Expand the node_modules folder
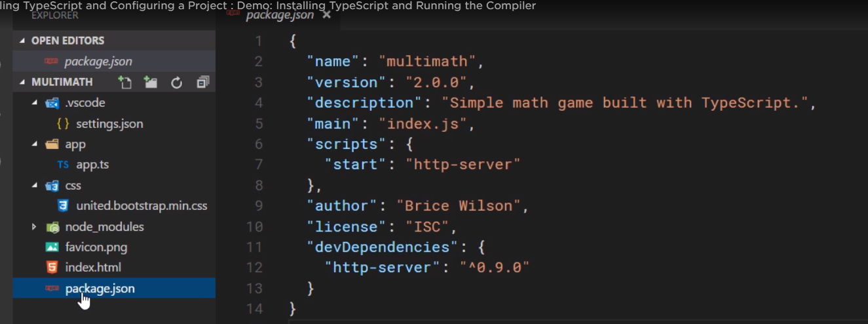The image size is (868, 324). [34, 227]
